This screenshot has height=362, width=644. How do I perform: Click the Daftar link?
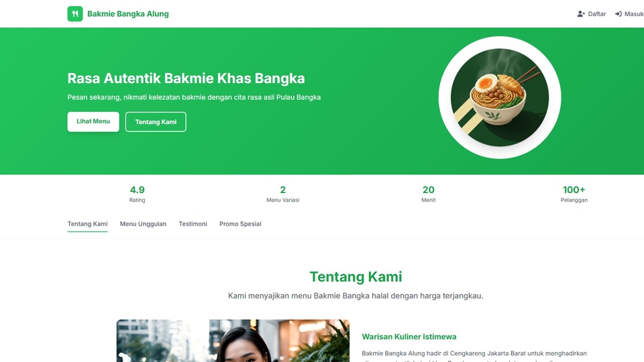coord(592,14)
